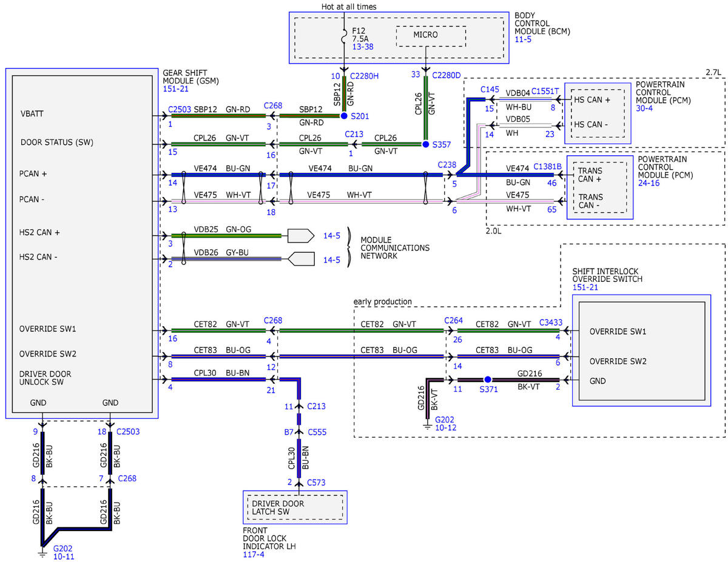Open the 2.0L PCM reference 24-16
The width and height of the screenshot is (728, 562).
(x=648, y=181)
